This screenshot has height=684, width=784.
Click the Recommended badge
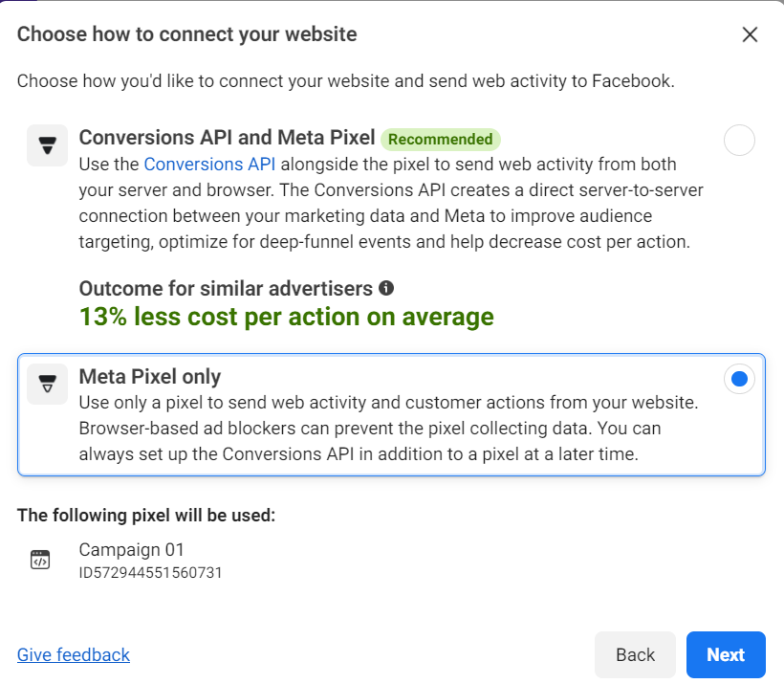[x=441, y=139]
